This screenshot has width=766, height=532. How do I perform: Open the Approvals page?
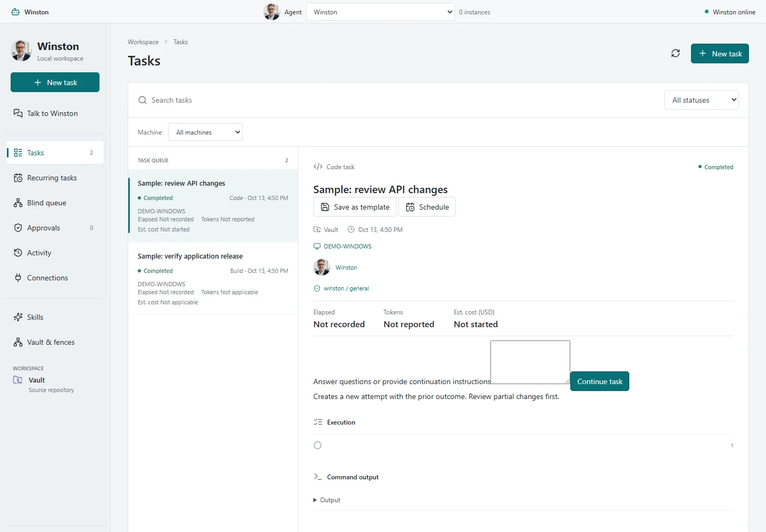point(55,228)
